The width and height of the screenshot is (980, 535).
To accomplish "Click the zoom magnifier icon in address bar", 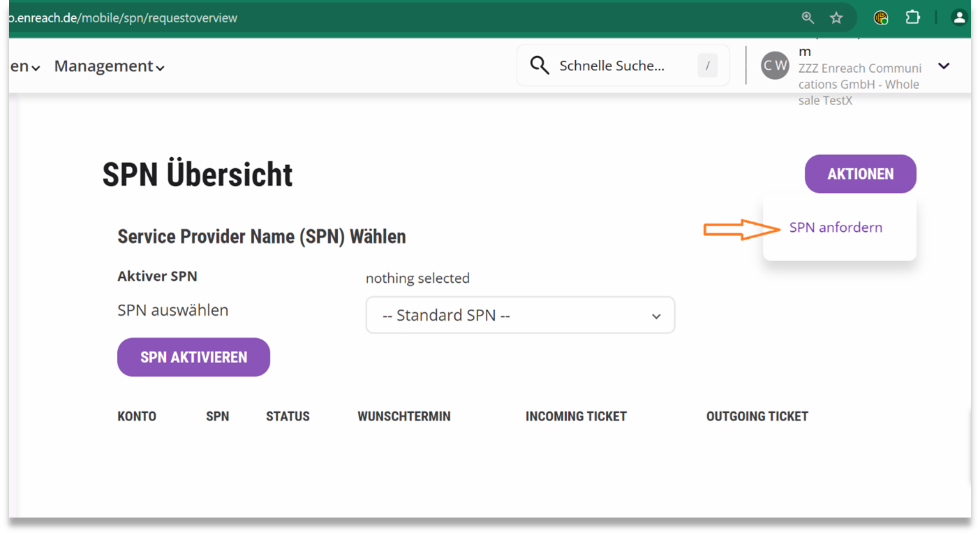I will 808,17.
